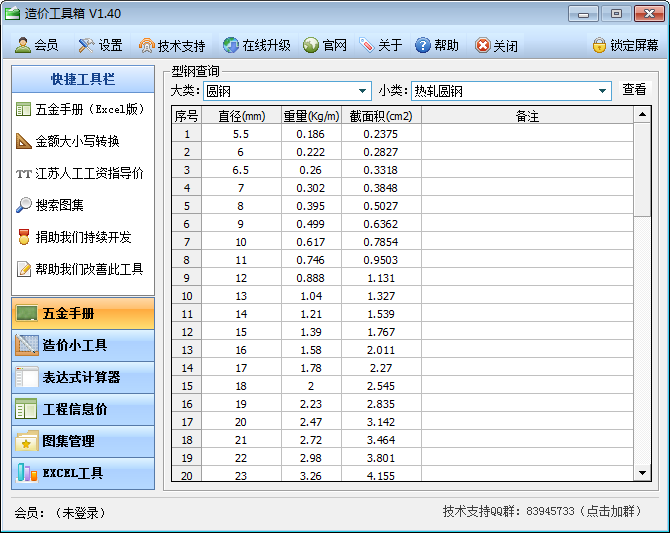Click the 序号 column header

187,116
